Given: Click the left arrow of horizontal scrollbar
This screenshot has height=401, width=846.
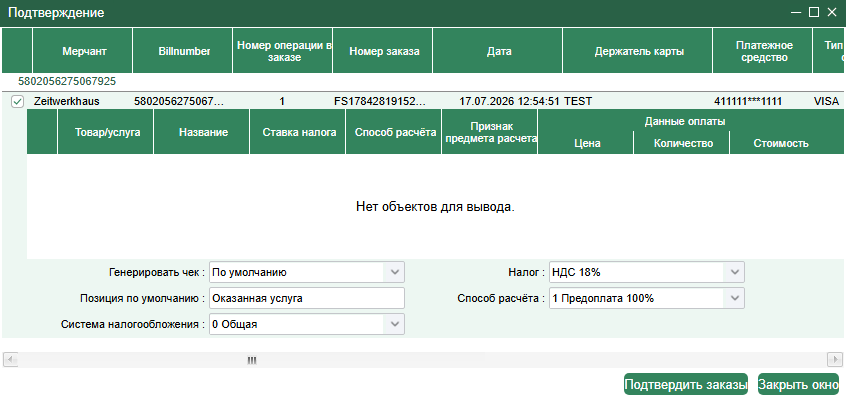Looking at the screenshot, I should 11,359.
